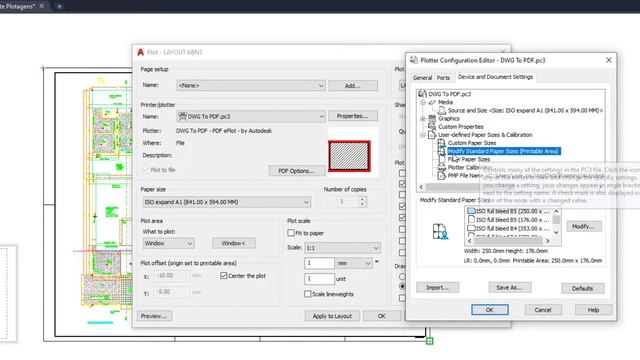The height and width of the screenshot is (360, 640).
Task: Click the DWG To PDF.pc3 root node icon
Action: (x=422, y=94)
